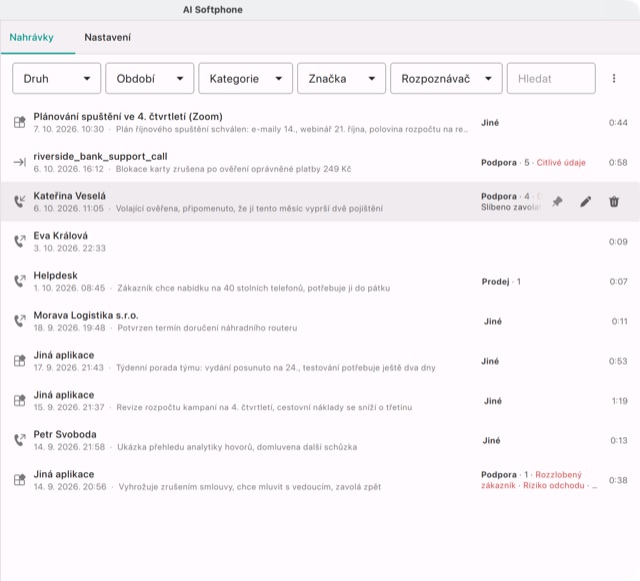Click the 0:58 duration of riverside_bank_support_call
The image size is (640, 581).
618,163
